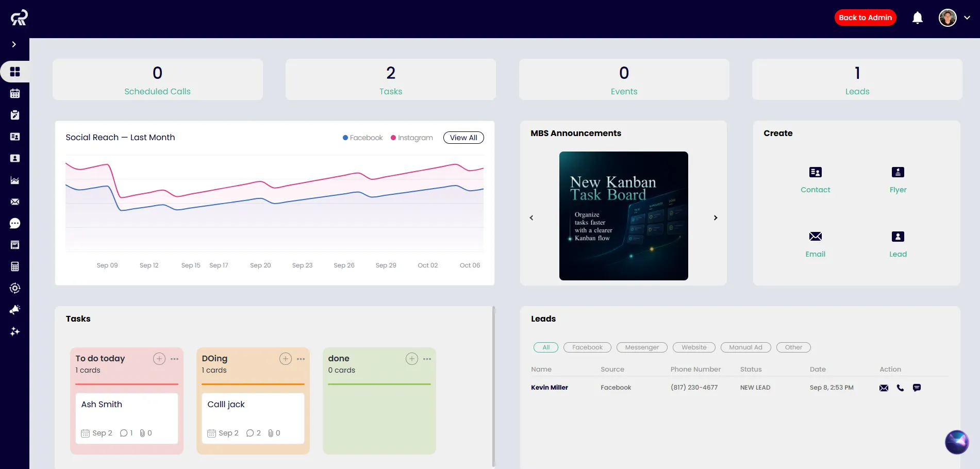Viewport: 980px width, 469px height.
Task: Create a new Lead
Action: point(898,244)
